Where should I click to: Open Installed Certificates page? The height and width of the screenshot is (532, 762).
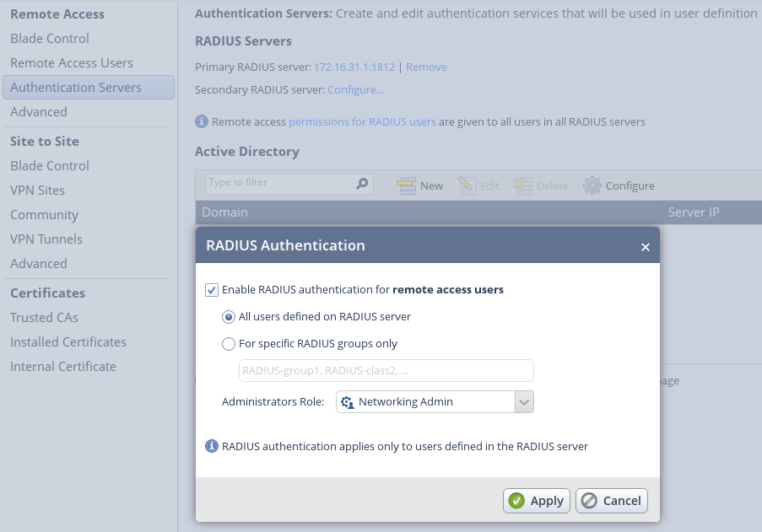(x=68, y=342)
